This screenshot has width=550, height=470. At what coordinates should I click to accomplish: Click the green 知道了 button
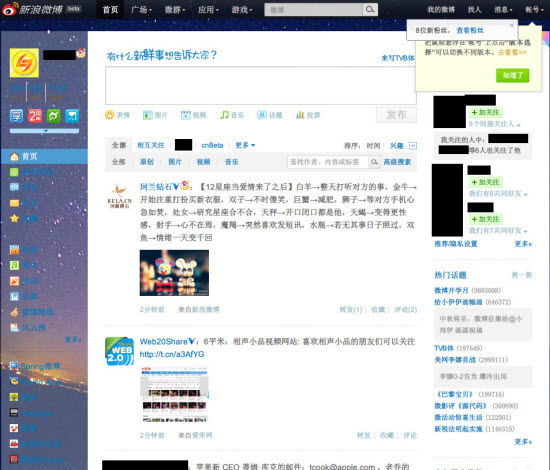[512, 75]
